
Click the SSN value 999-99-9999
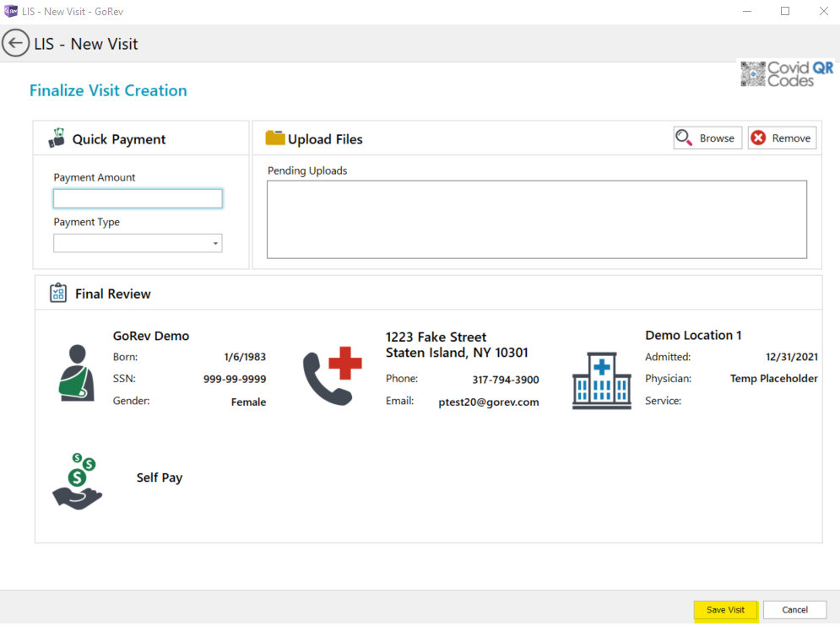point(235,379)
